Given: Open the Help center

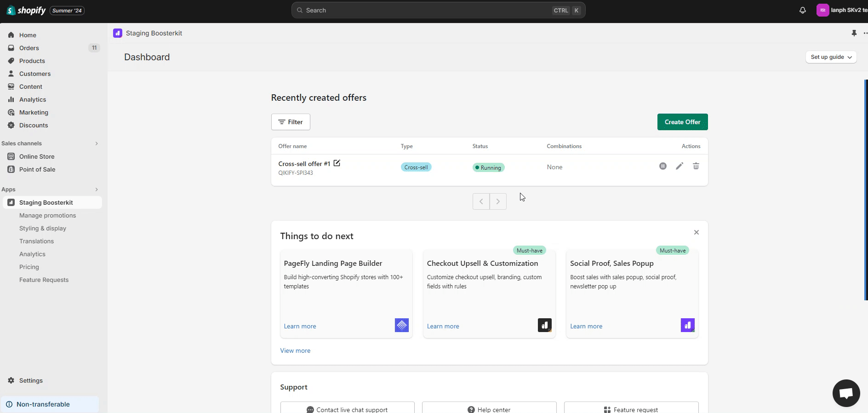Looking at the screenshot, I should (489, 407).
